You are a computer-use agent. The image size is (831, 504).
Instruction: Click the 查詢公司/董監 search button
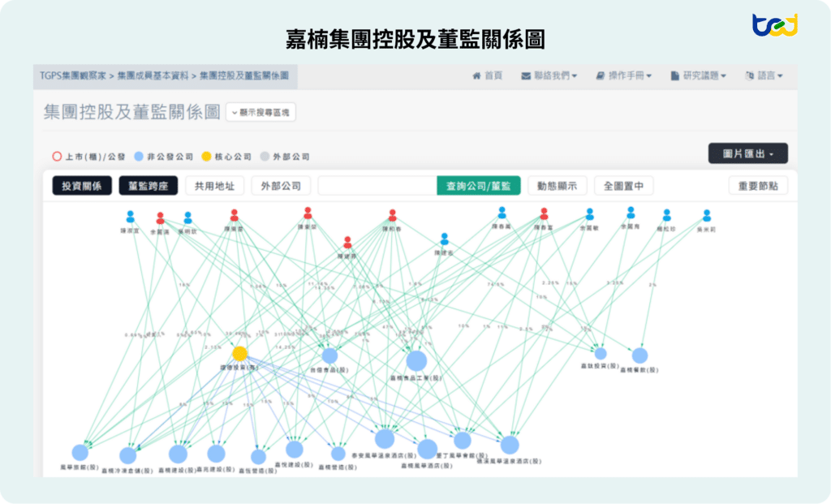[x=479, y=186]
